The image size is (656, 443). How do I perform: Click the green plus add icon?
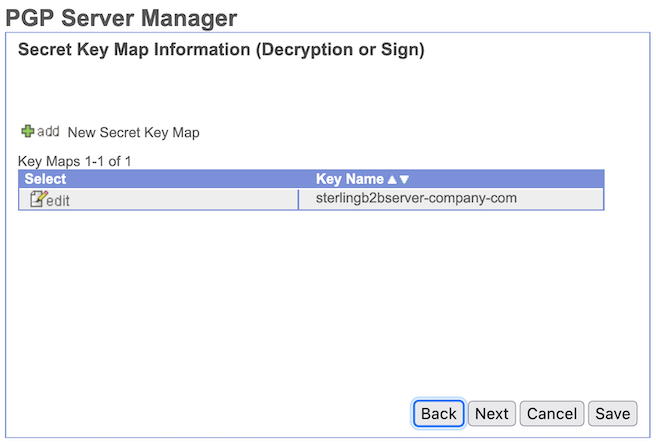(x=27, y=132)
